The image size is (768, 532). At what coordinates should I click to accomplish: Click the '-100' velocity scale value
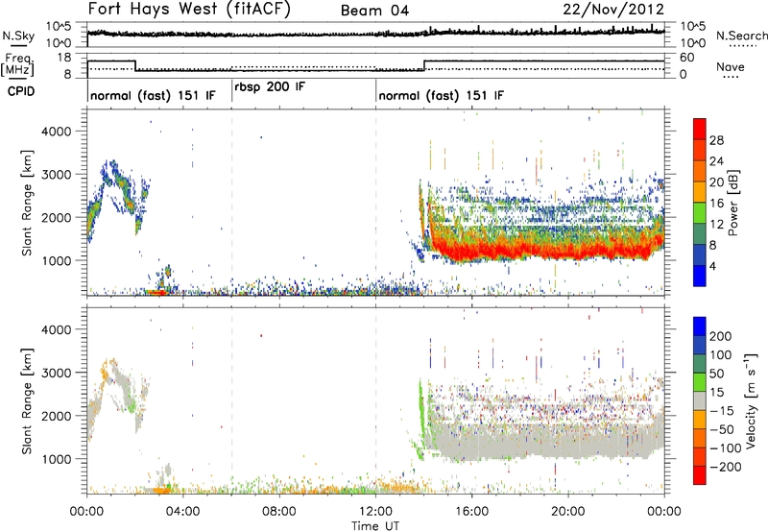point(726,448)
